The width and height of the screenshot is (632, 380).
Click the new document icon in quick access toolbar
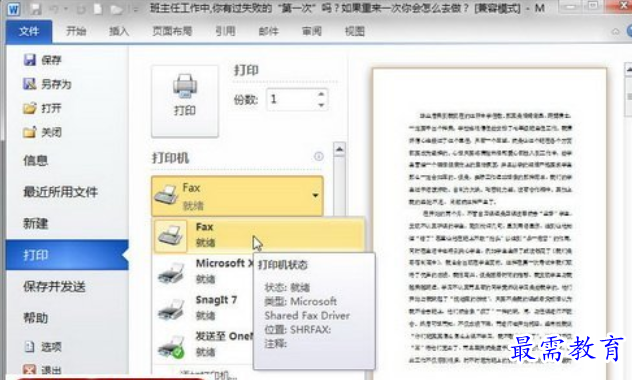pos(98,8)
